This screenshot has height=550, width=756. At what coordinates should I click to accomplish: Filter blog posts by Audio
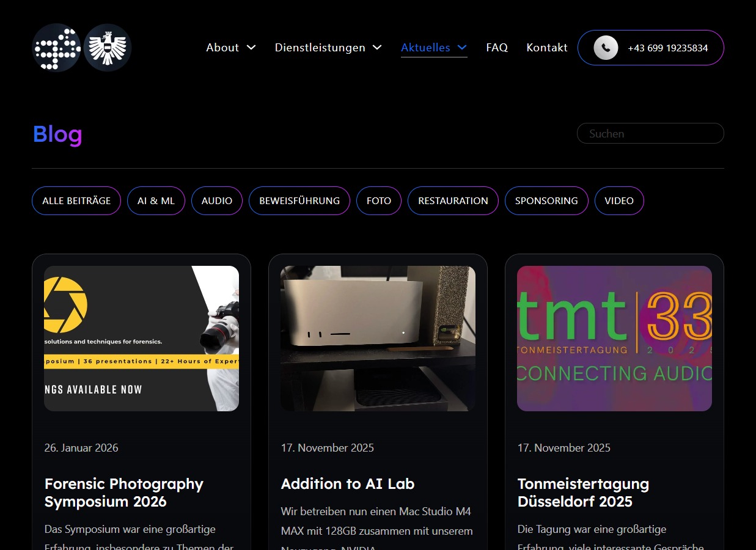pyautogui.click(x=217, y=200)
